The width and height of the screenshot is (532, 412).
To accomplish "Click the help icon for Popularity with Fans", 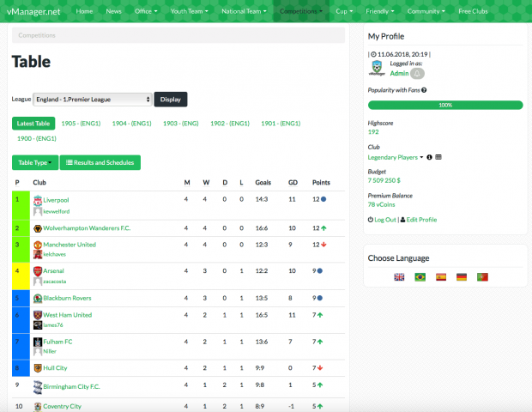I will click(x=424, y=90).
